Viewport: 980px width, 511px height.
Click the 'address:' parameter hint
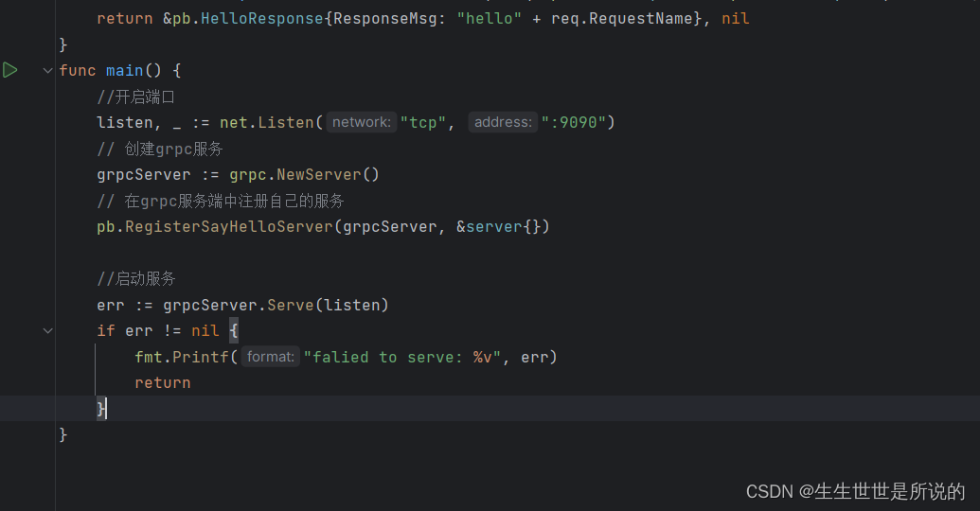coord(503,122)
